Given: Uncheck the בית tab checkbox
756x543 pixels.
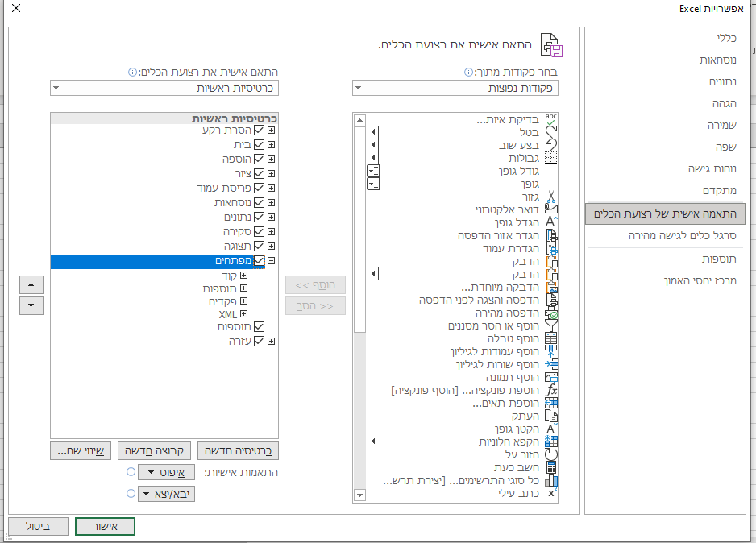Looking at the screenshot, I should 260,145.
